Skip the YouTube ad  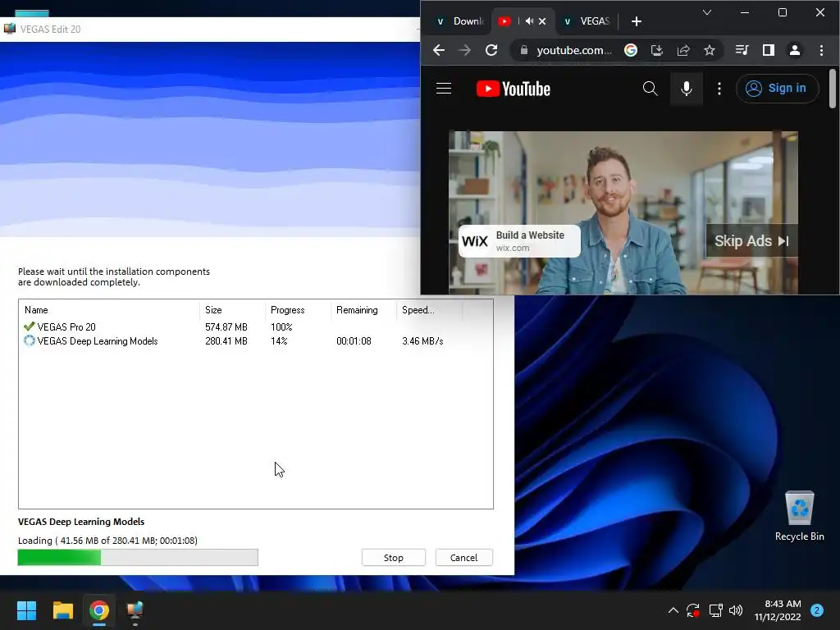click(751, 241)
